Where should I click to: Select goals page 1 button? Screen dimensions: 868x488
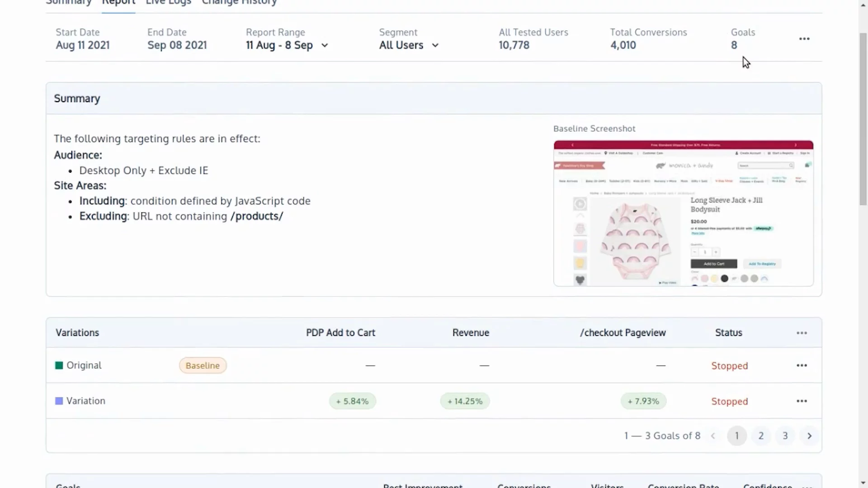[736, 436]
